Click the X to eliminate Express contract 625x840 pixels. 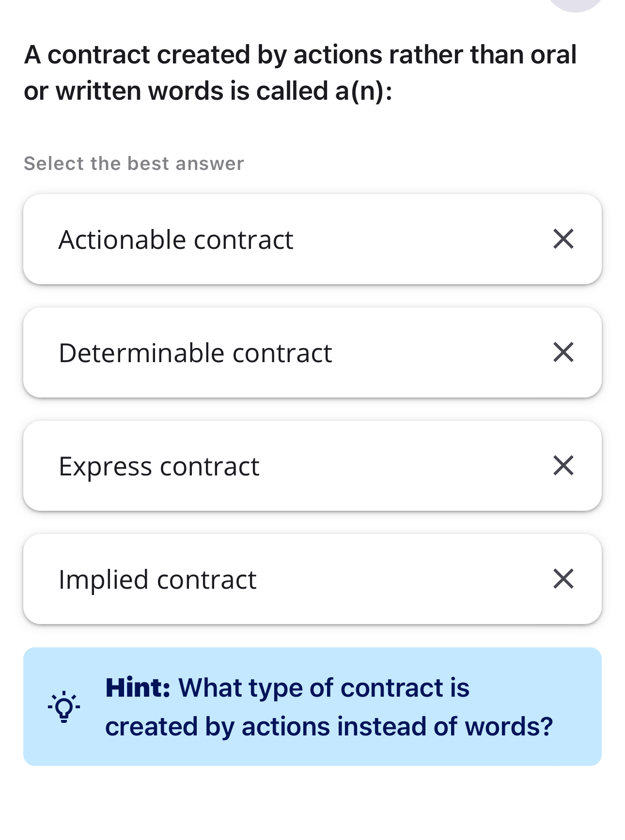pyautogui.click(x=563, y=466)
